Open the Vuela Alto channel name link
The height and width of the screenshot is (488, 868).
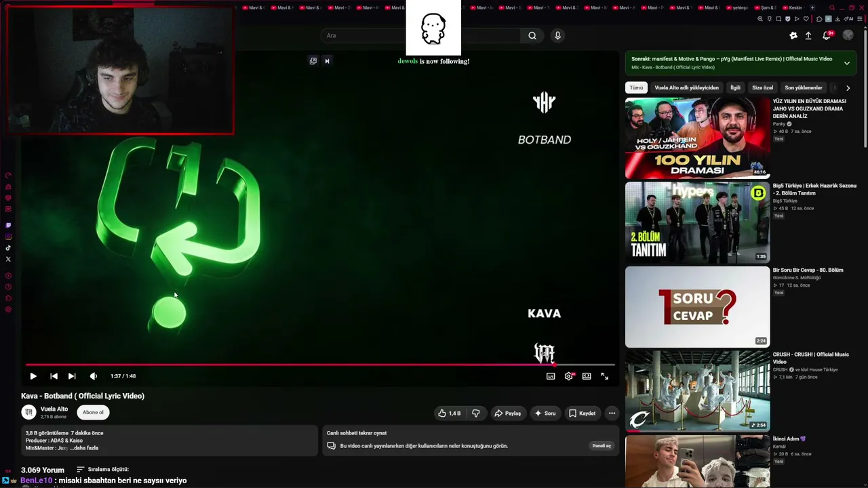pos(54,409)
